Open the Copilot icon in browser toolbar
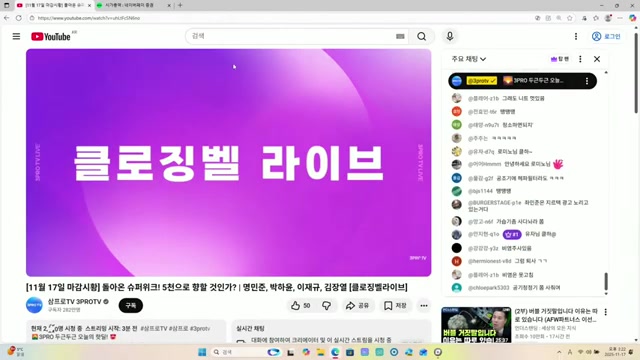Viewport: 640px width, 360px height. 632,18
